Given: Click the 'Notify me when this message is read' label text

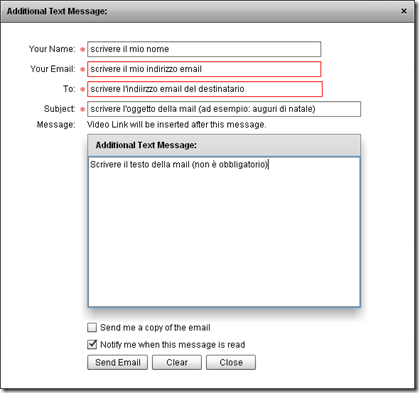Looking at the screenshot, I should point(173,345).
